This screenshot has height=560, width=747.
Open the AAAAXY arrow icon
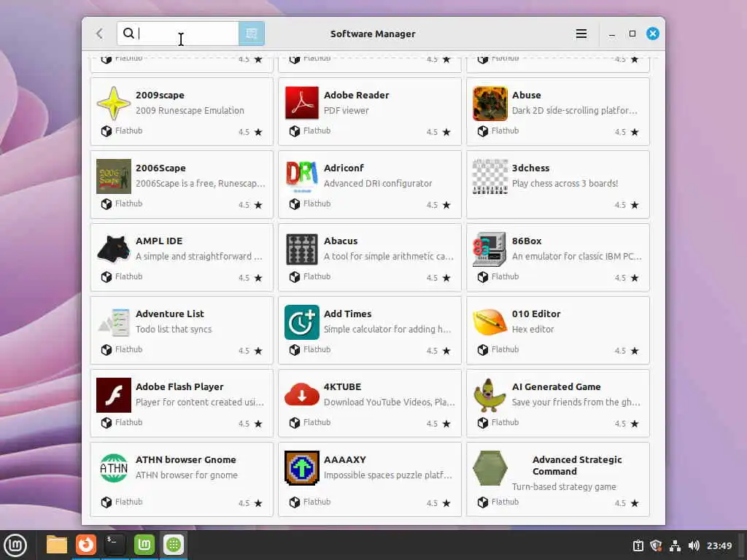pyautogui.click(x=301, y=467)
